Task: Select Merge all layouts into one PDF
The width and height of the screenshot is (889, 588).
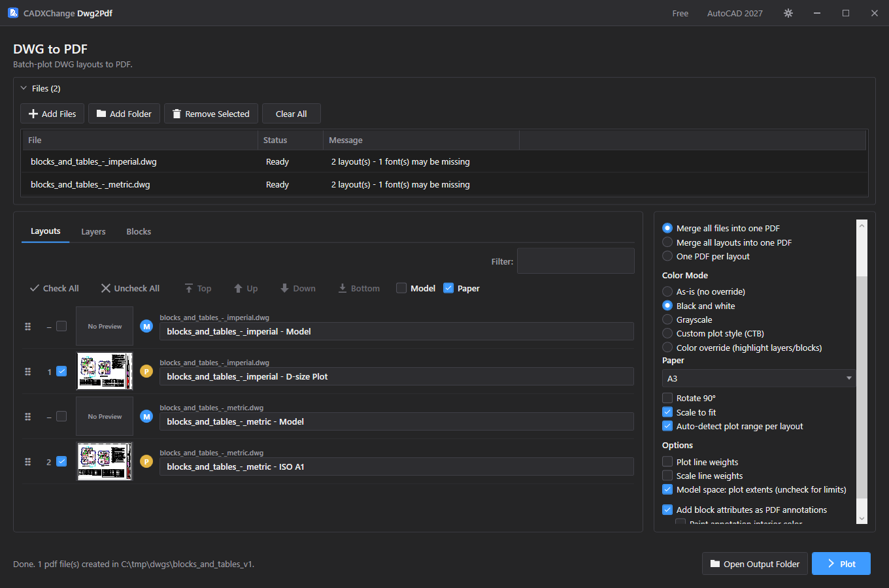Action: tap(667, 242)
